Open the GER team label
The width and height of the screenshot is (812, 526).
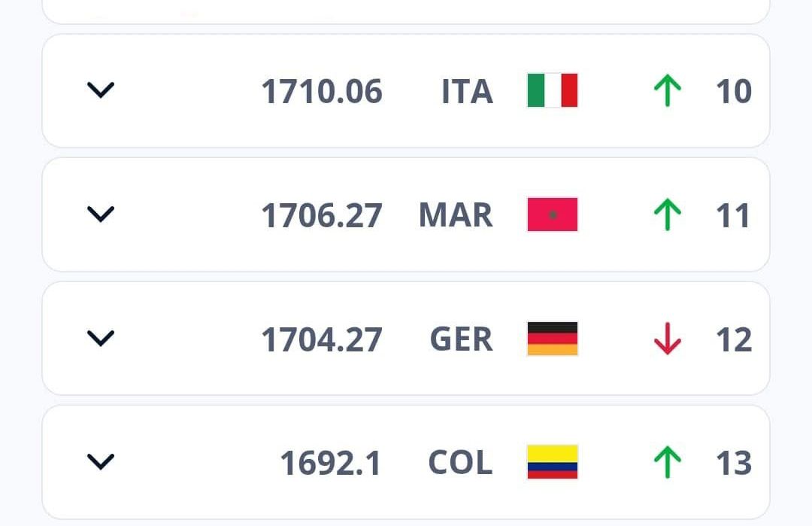[462, 339]
